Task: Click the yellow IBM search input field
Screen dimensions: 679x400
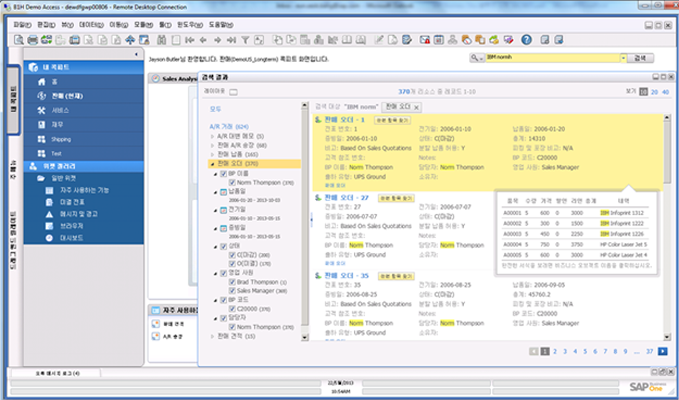Action: tap(553, 58)
